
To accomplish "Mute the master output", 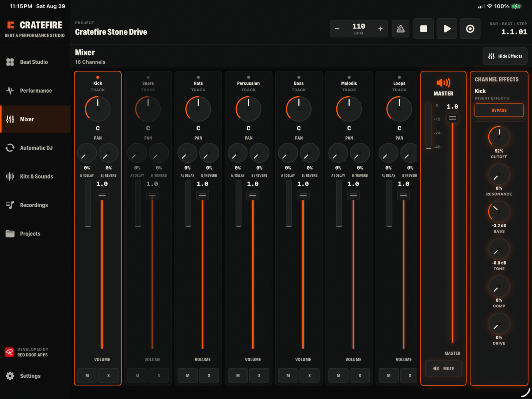I will [443, 368].
